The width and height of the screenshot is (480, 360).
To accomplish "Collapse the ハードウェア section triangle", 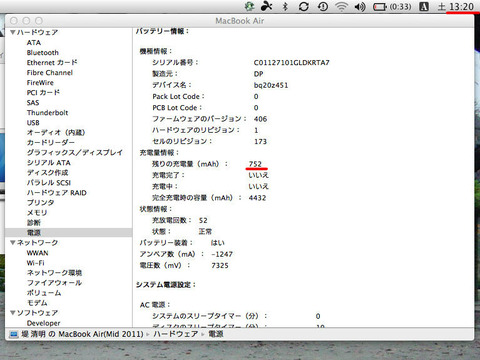I will tap(13, 32).
